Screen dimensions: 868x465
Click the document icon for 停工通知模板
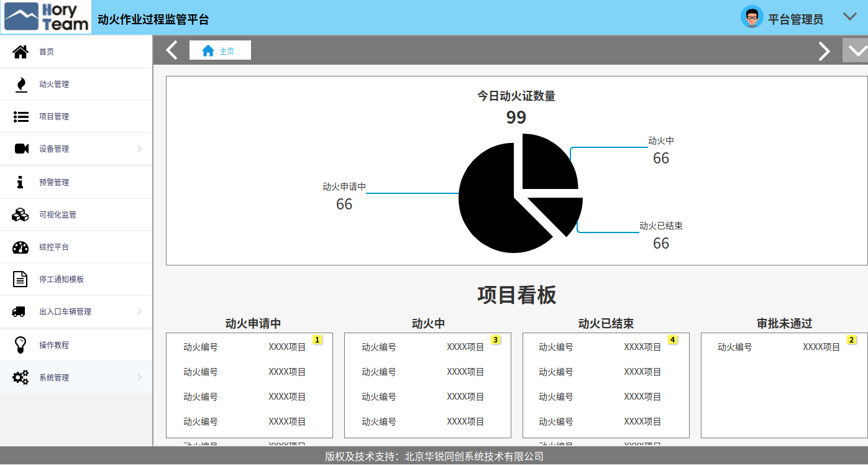(x=21, y=279)
